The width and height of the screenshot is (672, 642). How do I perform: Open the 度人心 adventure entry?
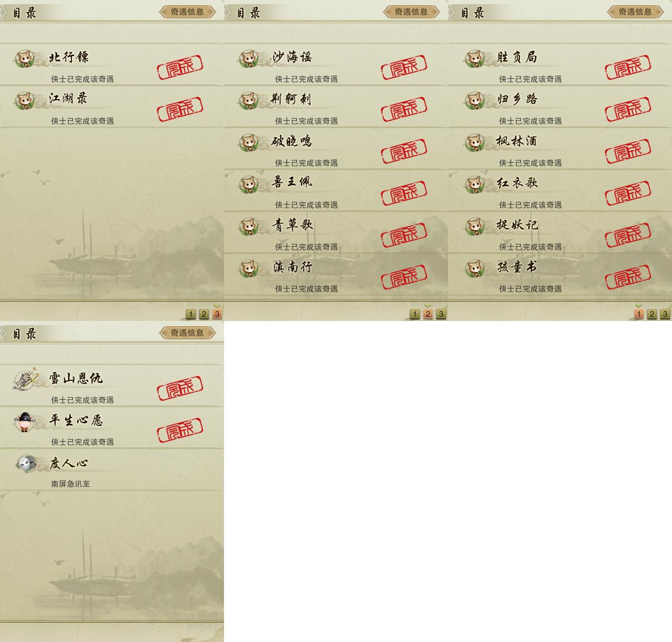(112, 469)
